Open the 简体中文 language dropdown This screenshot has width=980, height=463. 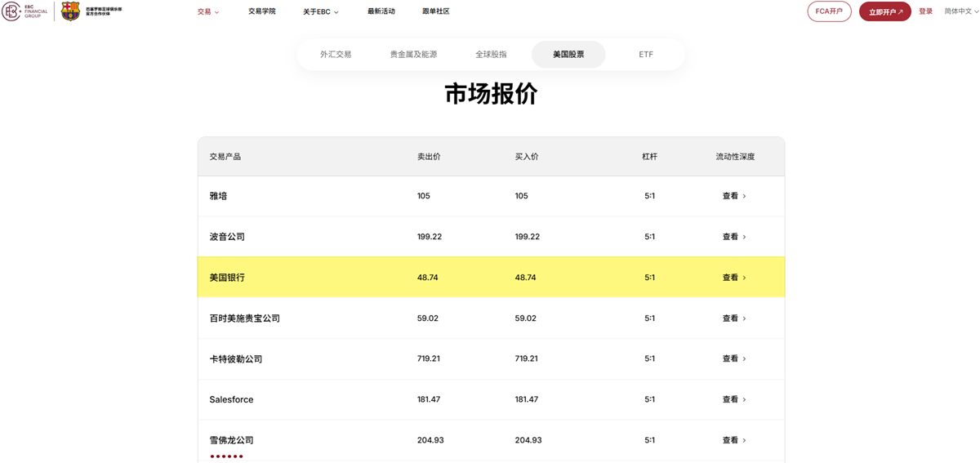pos(961,11)
